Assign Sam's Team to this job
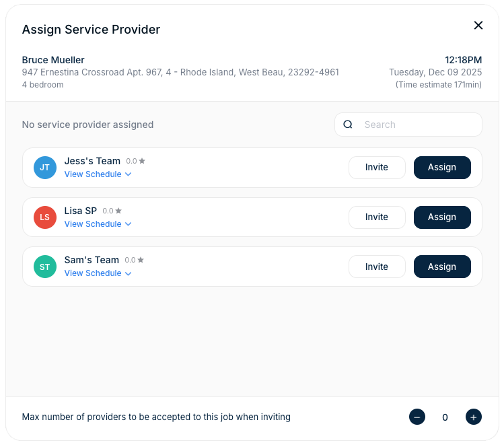Screen dimensions: 504x447 442,267
